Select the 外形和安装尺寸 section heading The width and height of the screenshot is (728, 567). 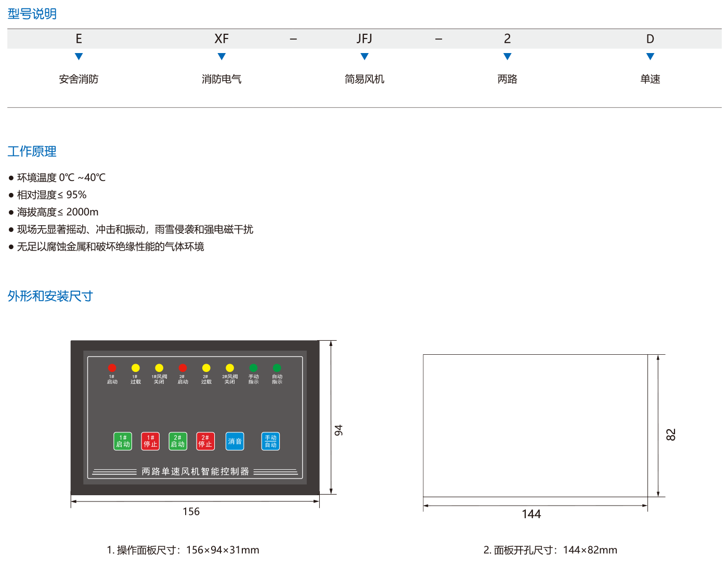(x=50, y=296)
